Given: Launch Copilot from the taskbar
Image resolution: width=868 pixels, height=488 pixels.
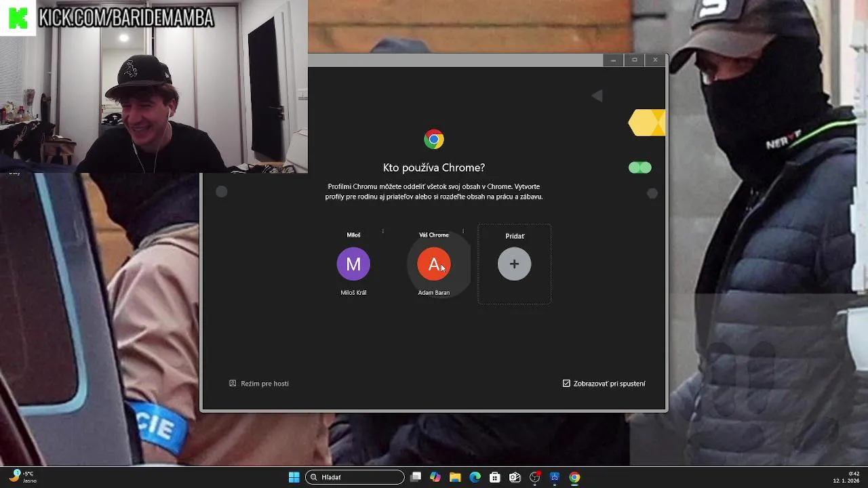Looking at the screenshot, I should point(435,477).
